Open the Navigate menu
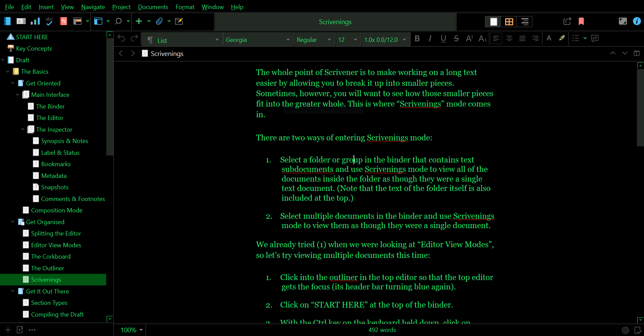This screenshot has height=336, width=644. pyautogui.click(x=93, y=7)
